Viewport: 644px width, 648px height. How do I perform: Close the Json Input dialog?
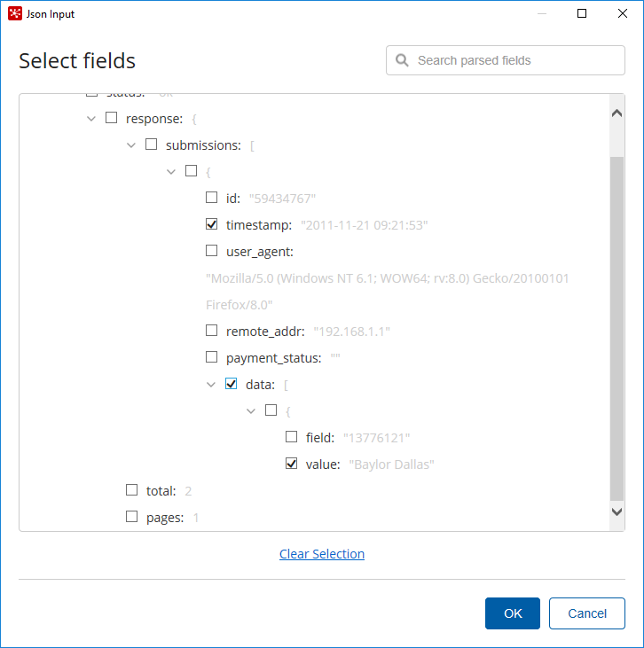(x=622, y=13)
